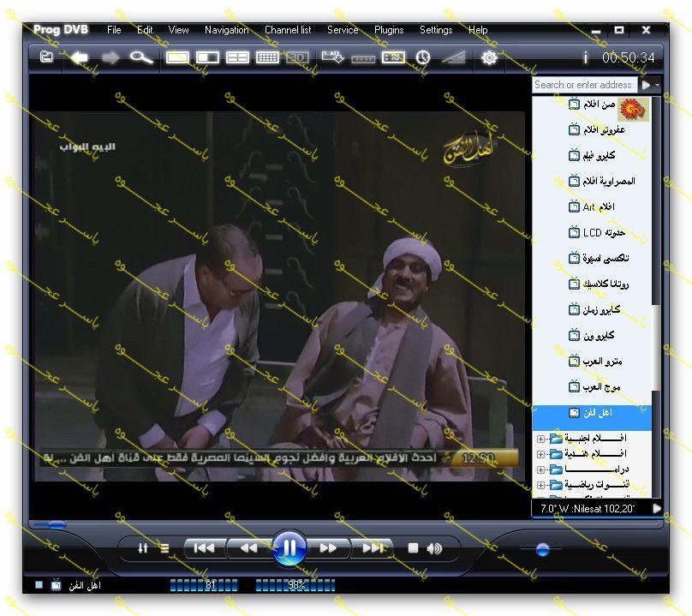Open settings with the gear icon
This screenshot has height=616, width=692.
tap(489, 57)
